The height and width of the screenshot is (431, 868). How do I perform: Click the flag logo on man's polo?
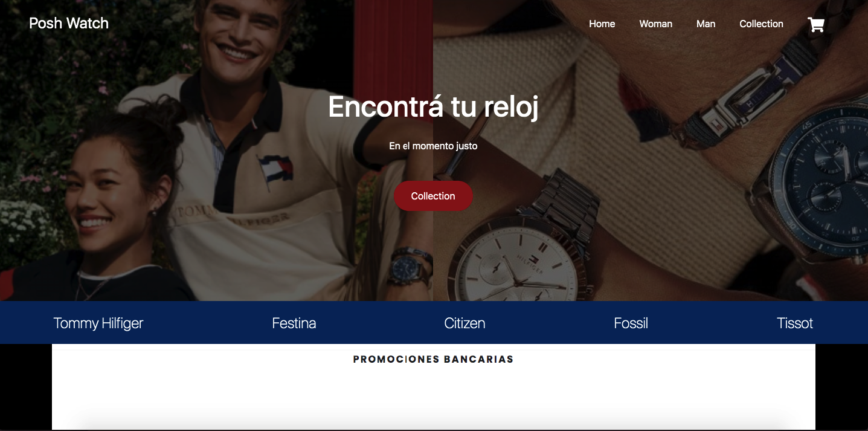pos(275,169)
